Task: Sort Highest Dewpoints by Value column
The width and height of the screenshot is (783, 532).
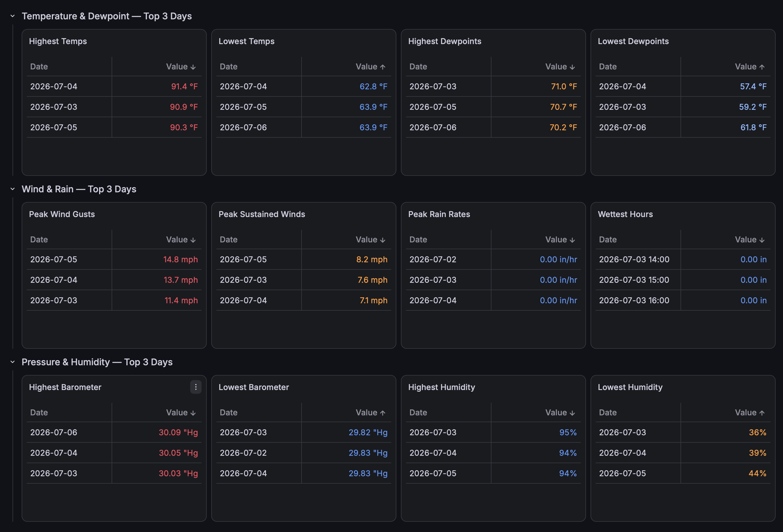Action: click(560, 67)
